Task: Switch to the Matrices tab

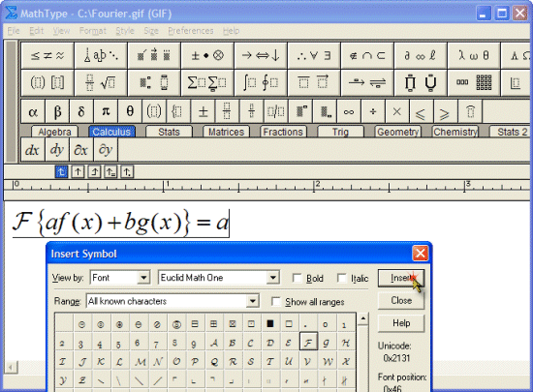Action: 226,132
